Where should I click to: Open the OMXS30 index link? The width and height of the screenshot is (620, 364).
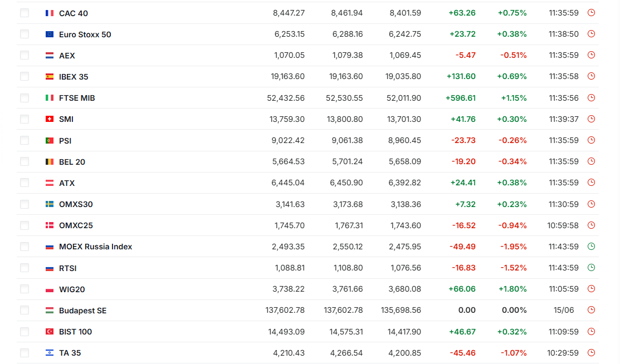(x=76, y=204)
